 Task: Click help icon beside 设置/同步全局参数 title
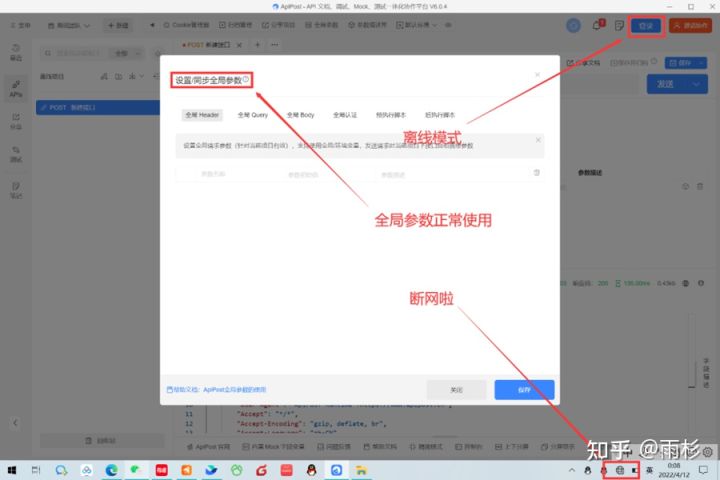point(246,79)
